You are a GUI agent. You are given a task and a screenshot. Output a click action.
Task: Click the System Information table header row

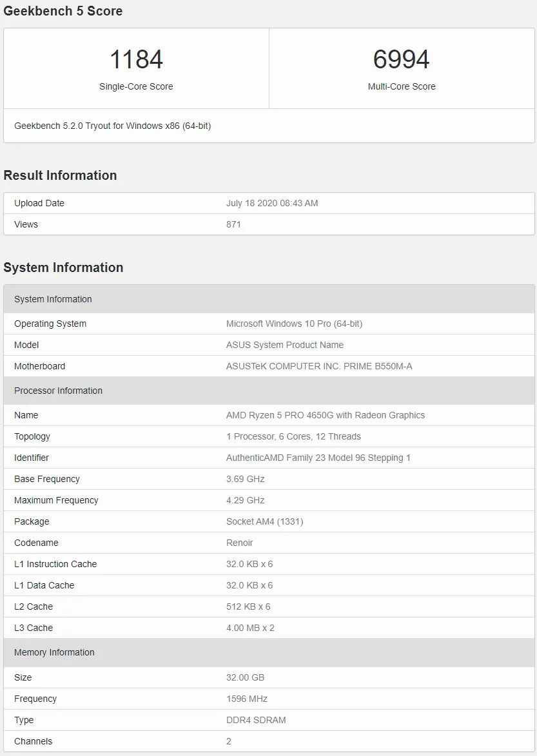click(269, 299)
